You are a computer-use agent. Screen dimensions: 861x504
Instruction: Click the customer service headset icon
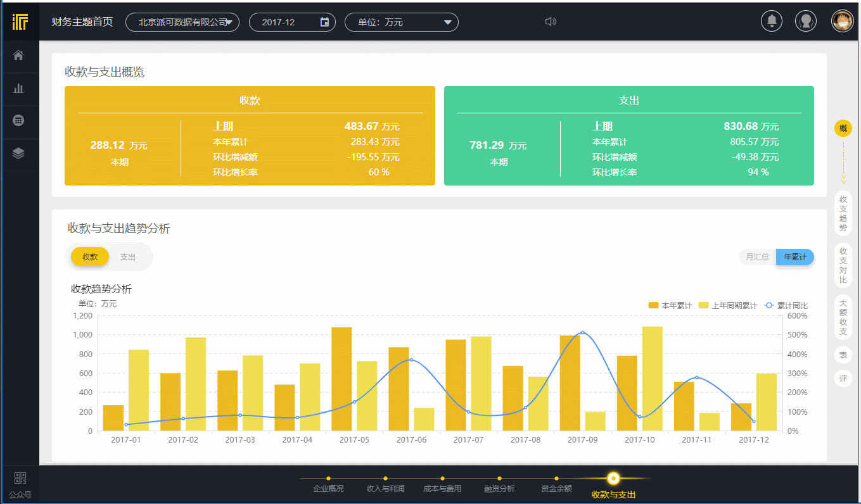806,22
